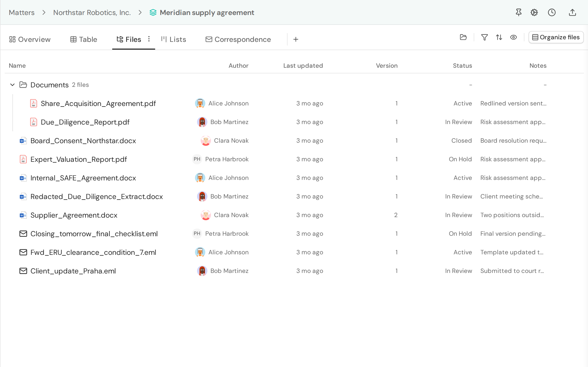The image size is (588, 367).
Task: Open Internal_SAFE_Agreement.docx
Action: click(83, 178)
